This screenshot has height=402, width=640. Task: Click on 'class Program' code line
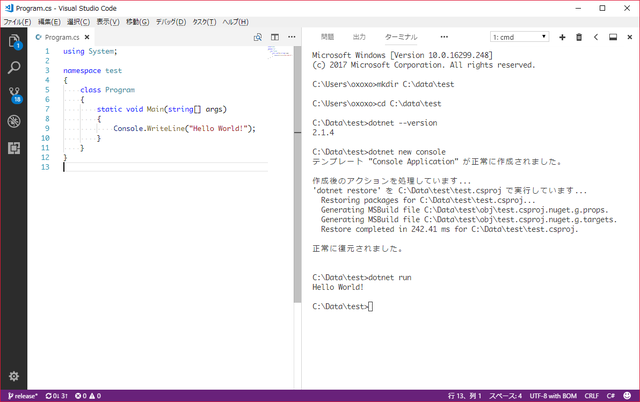point(107,90)
